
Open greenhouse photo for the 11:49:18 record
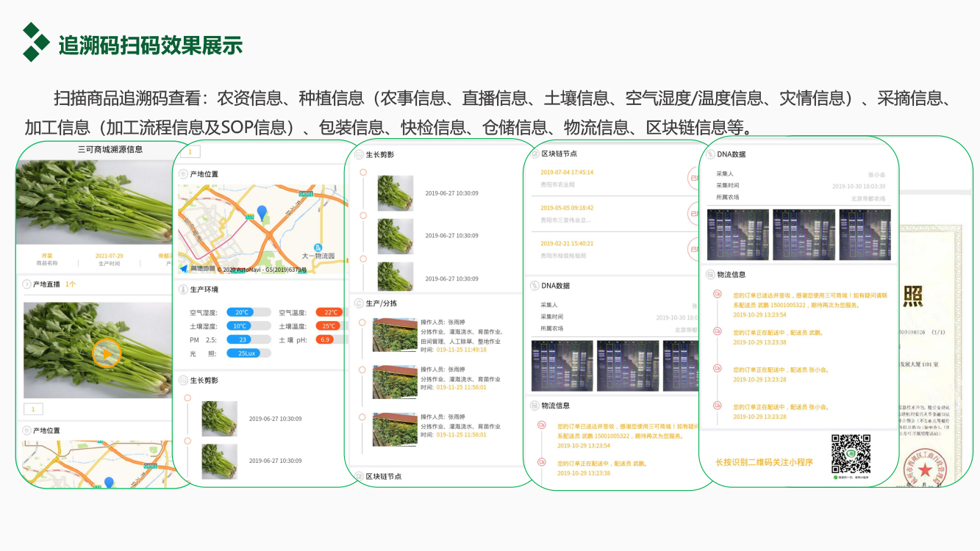point(394,335)
